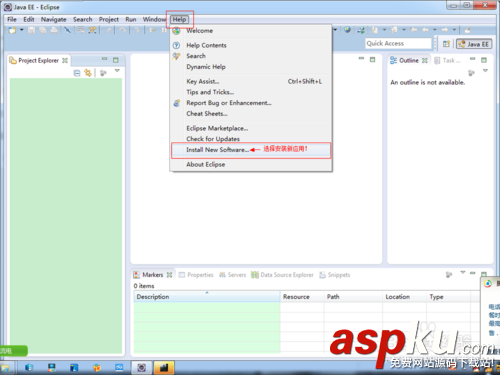Choose Install New Software... menu entry

tap(251, 150)
